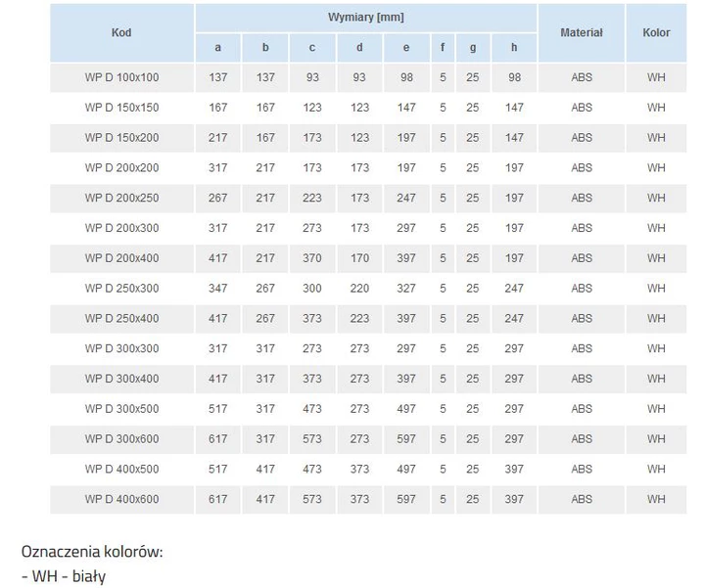Click column header h under Wymiary

pyautogui.click(x=514, y=48)
